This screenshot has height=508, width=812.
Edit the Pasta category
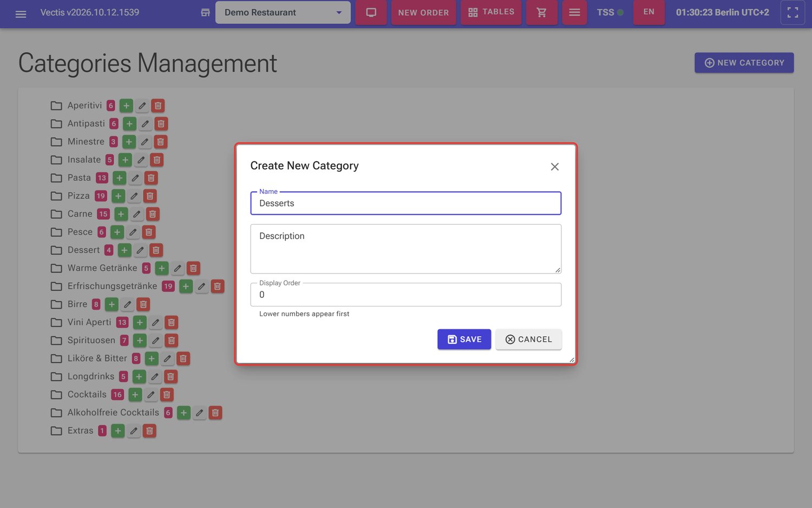[x=135, y=178]
